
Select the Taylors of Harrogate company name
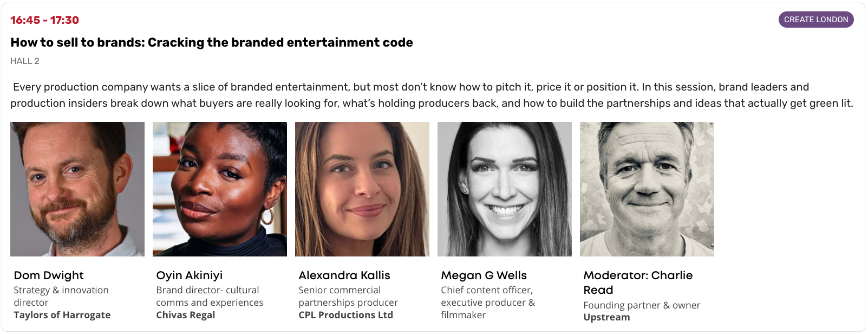click(x=62, y=315)
